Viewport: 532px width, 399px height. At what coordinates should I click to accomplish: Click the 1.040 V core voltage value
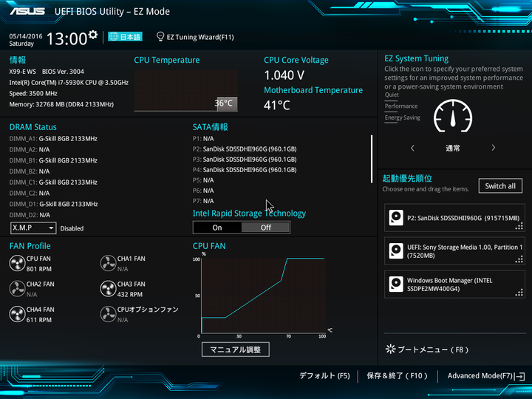284,75
